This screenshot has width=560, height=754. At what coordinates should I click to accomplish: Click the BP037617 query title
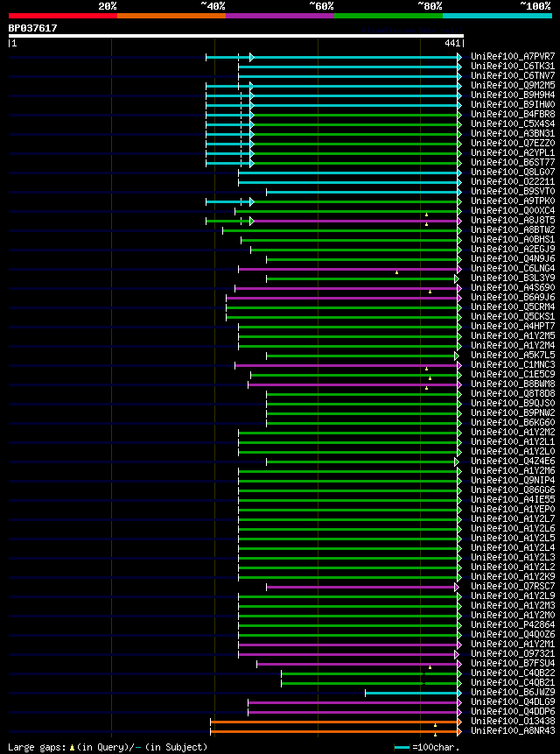(32, 28)
